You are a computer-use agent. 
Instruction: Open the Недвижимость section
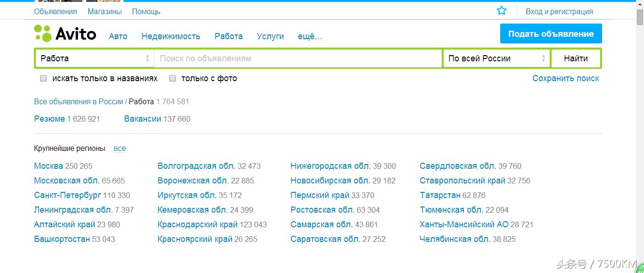(x=171, y=36)
